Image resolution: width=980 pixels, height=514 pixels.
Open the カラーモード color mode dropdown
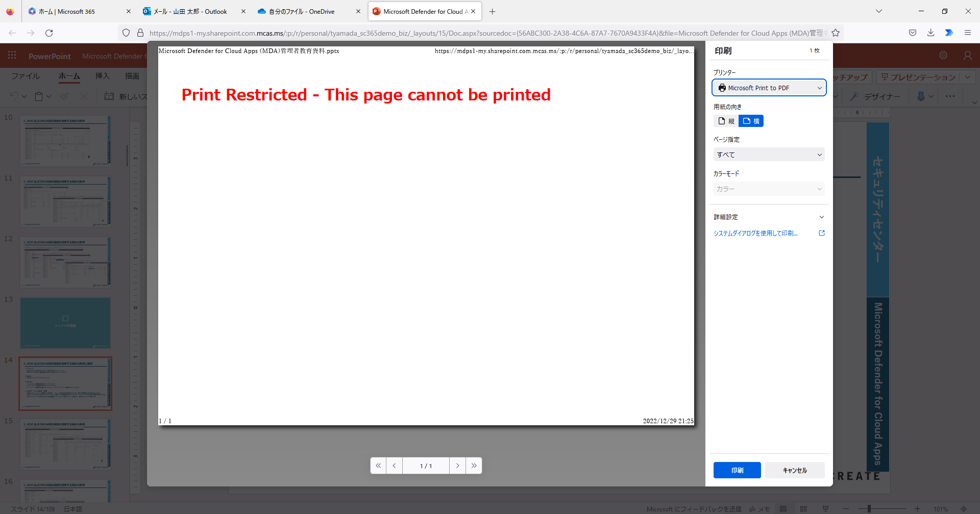[769, 189]
